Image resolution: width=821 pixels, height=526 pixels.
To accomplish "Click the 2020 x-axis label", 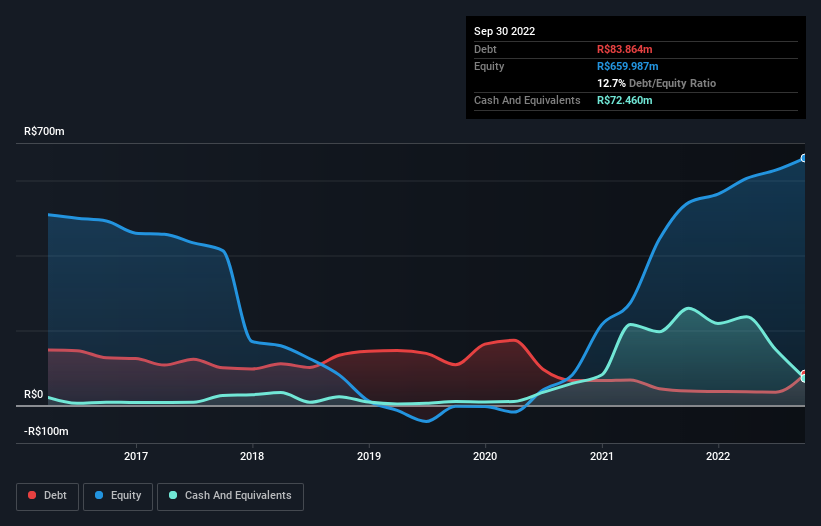I will pos(485,456).
